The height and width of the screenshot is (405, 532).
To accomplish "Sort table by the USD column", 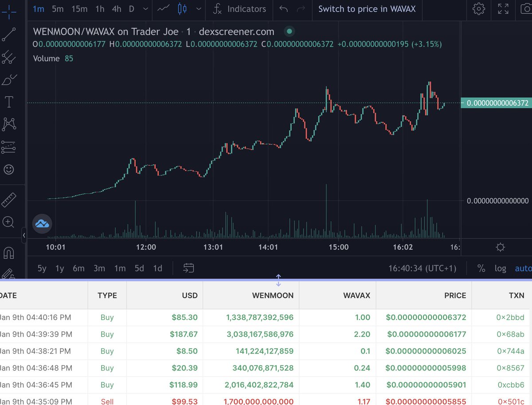I will 189,295.
